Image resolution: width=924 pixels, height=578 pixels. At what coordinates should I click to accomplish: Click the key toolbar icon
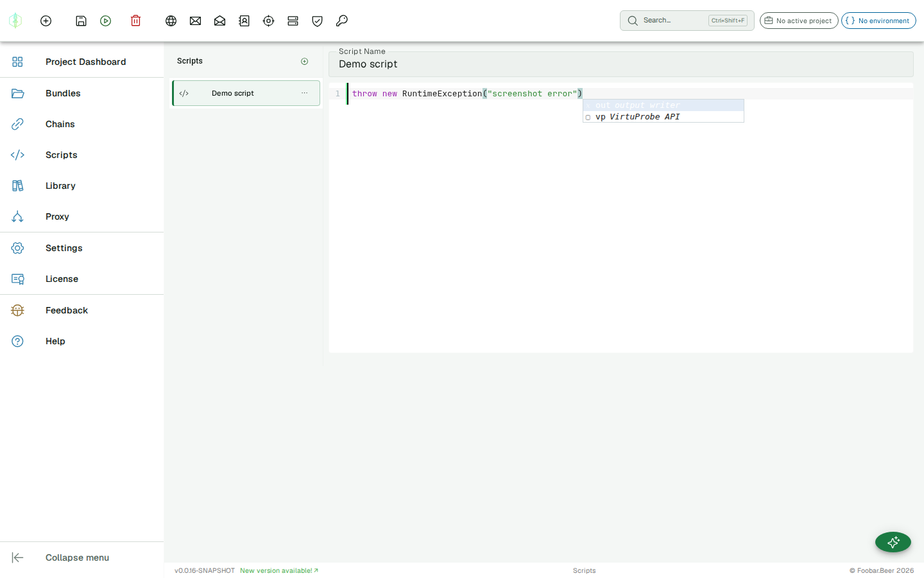(342, 21)
